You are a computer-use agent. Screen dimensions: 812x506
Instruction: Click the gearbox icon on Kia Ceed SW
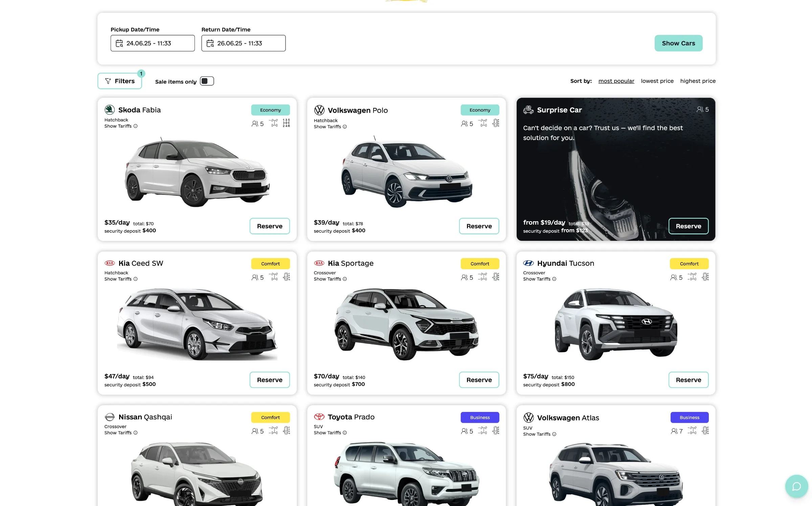286,277
